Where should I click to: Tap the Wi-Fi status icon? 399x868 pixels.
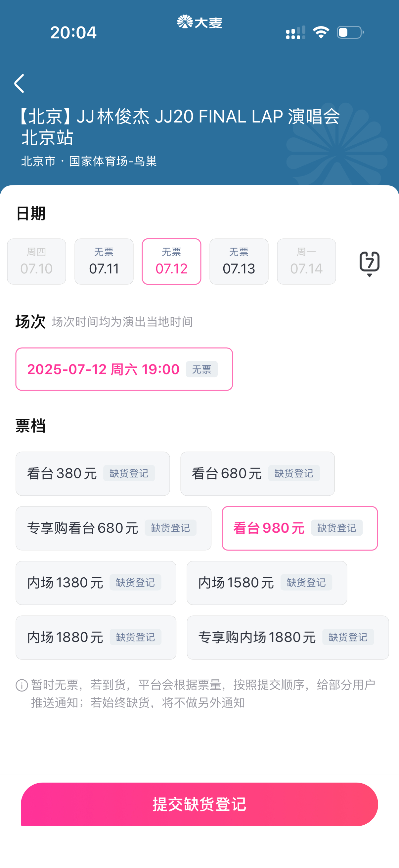click(321, 32)
